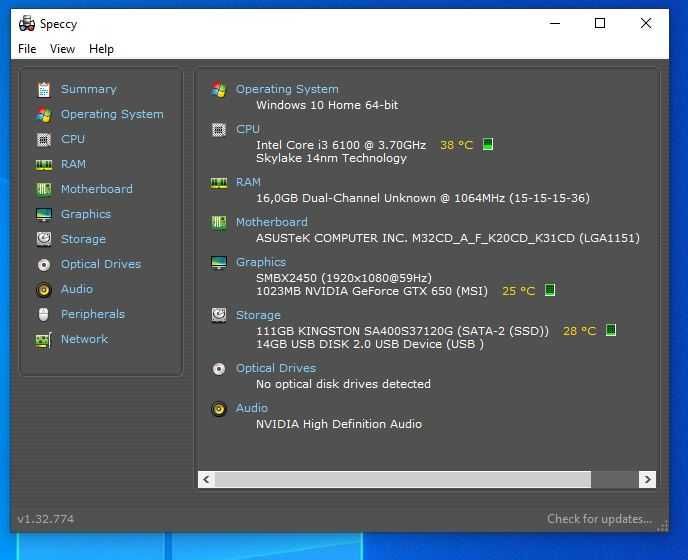Open Storage section in sidebar
This screenshot has width=688, height=560.
(x=83, y=239)
